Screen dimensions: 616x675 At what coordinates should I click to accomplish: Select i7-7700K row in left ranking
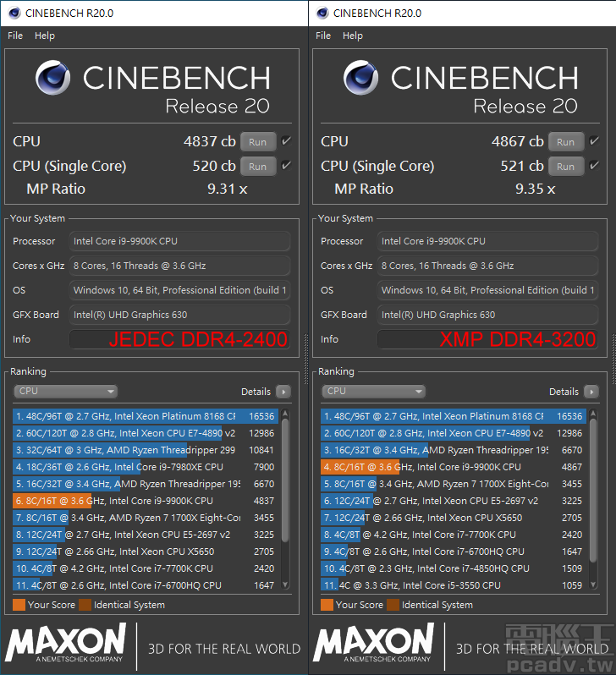pos(146,568)
